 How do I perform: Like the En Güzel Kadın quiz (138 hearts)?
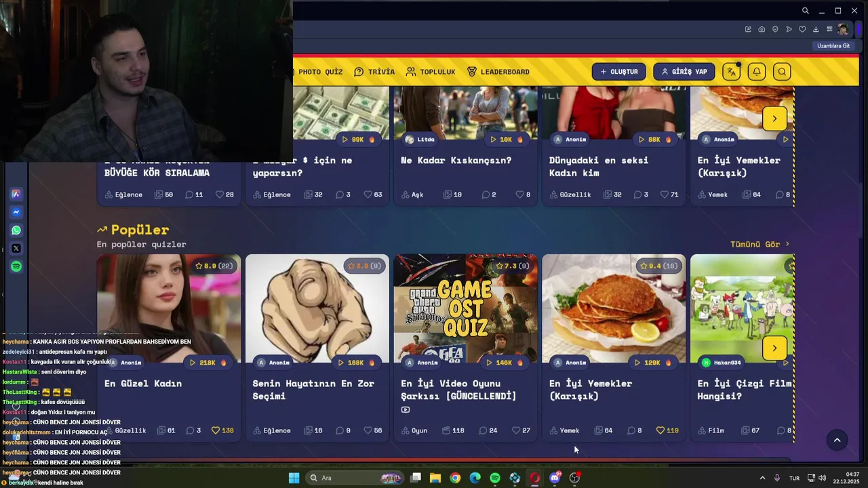216,430
